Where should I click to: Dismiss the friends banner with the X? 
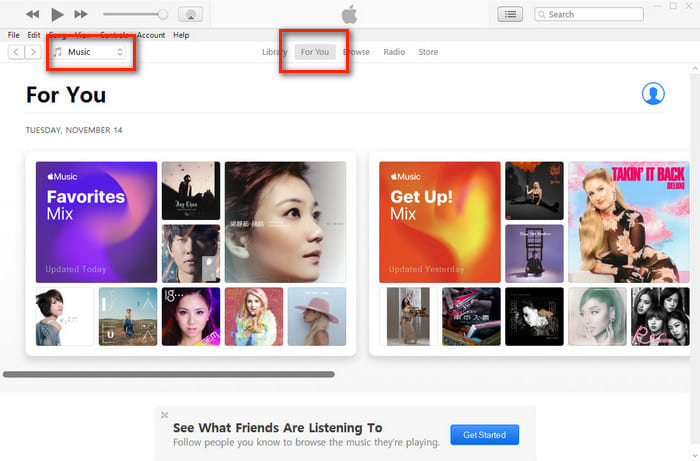(164, 415)
